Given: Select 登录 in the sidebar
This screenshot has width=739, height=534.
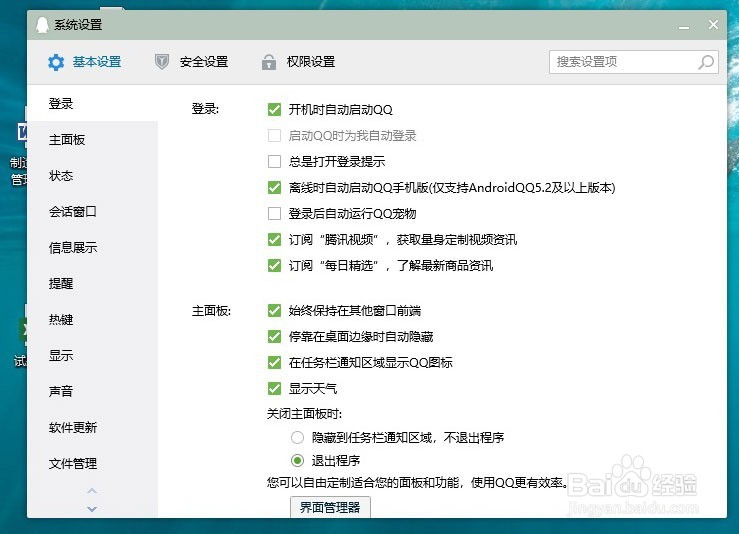Looking at the screenshot, I should tap(92, 104).
